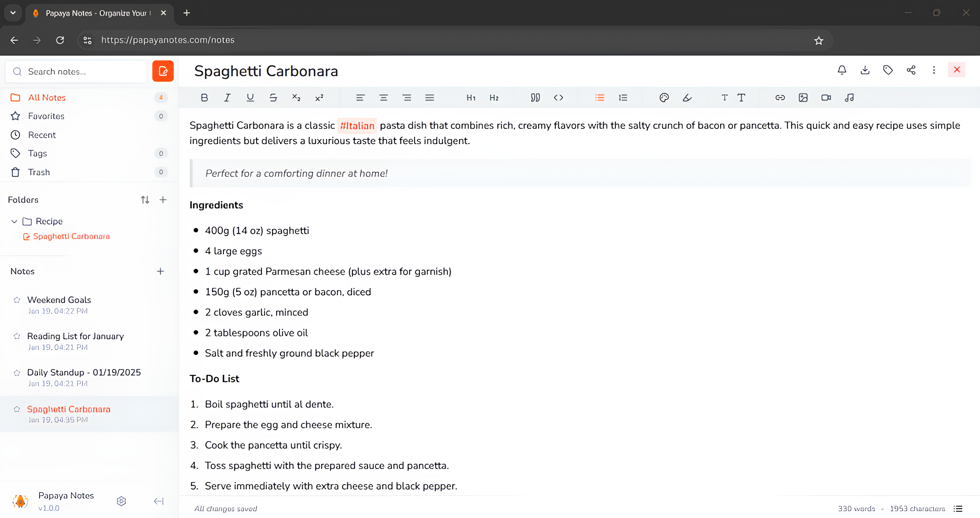Open the text color palette
This screenshot has height=518, width=980.
664,98
